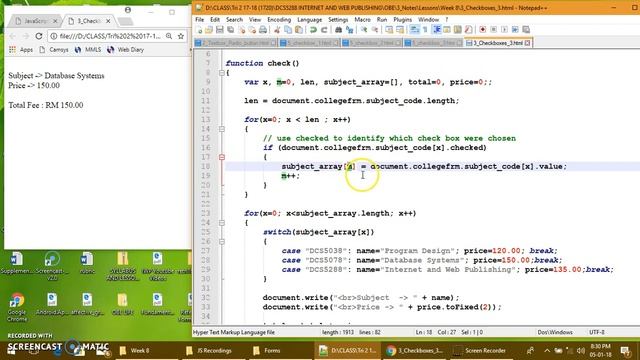Screen dimensions: 640x360
Task: Open the Language menu
Action: click(x=309, y=20)
